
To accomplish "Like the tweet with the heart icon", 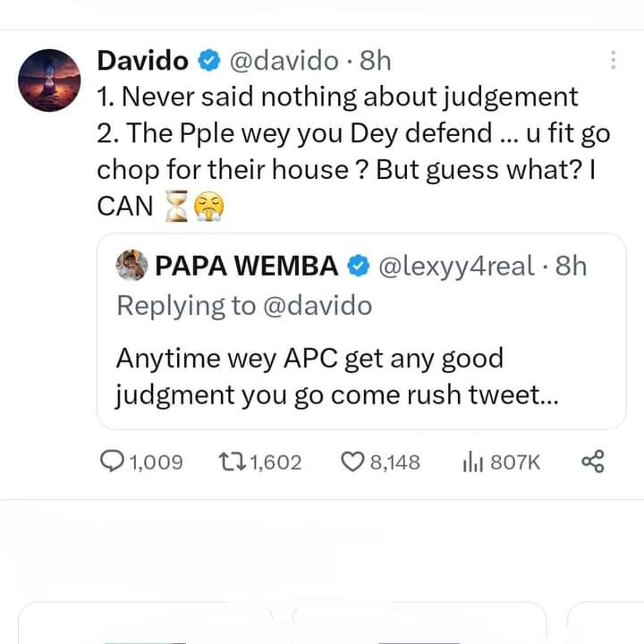I will tap(352, 462).
